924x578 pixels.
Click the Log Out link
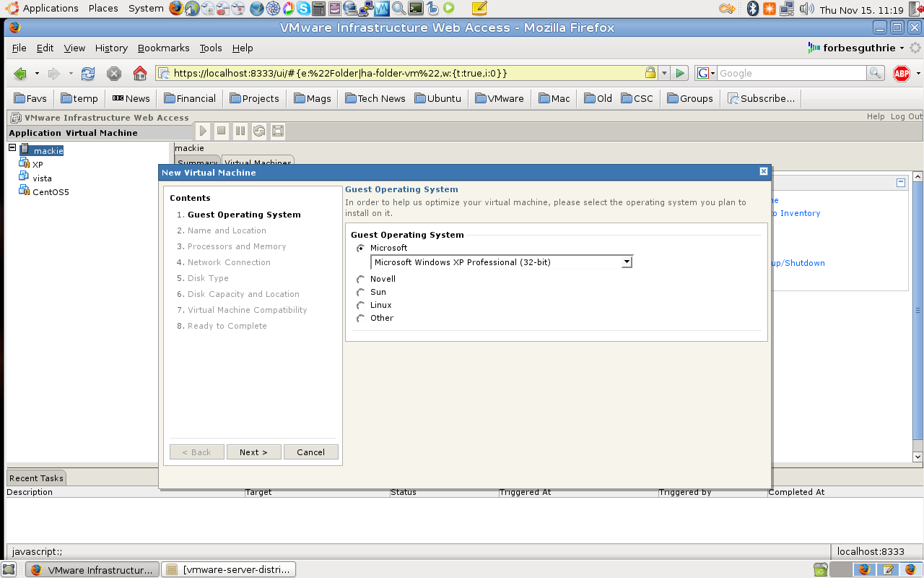pyautogui.click(x=906, y=116)
